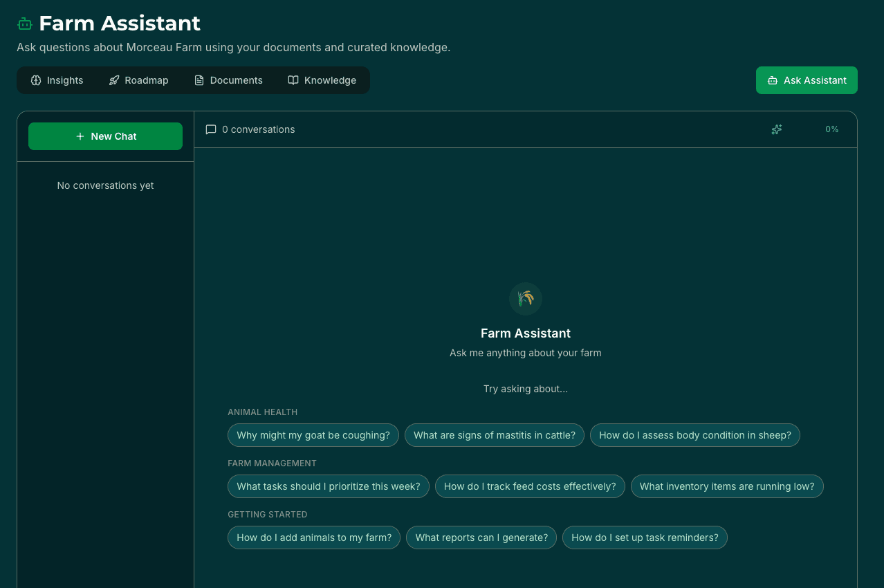Choose "How do I set up task reminders?"
This screenshot has height=588, width=884.
[645, 538]
